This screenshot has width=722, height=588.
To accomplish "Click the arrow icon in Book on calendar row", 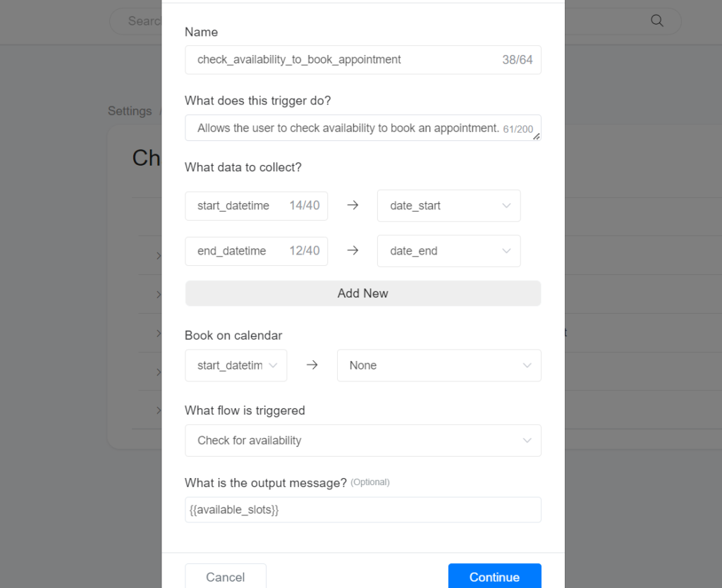I will [x=312, y=365].
